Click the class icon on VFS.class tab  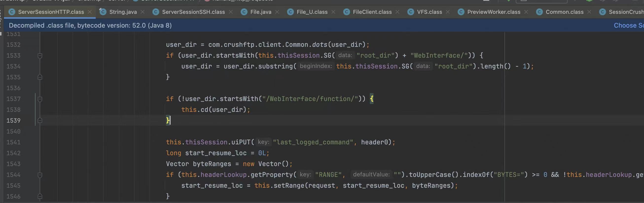click(x=411, y=12)
